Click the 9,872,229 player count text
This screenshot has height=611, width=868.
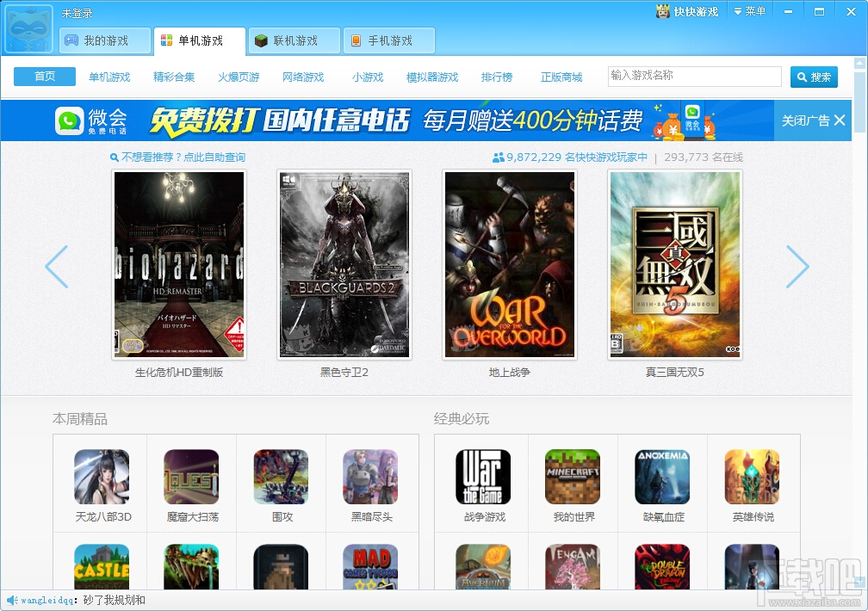[570, 157]
